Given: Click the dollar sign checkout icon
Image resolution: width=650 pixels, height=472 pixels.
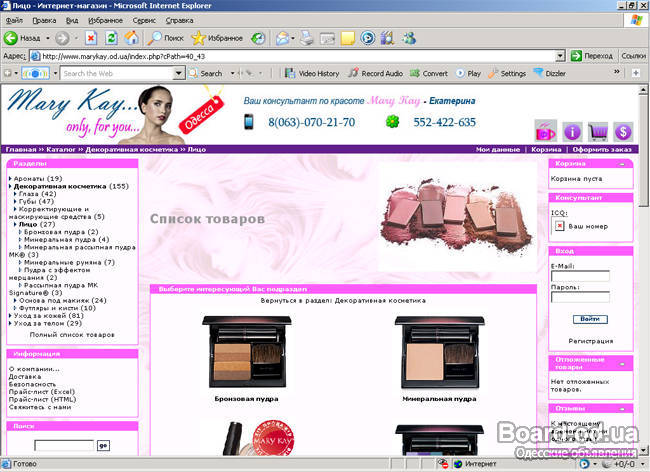Looking at the screenshot, I should [x=623, y=131].
